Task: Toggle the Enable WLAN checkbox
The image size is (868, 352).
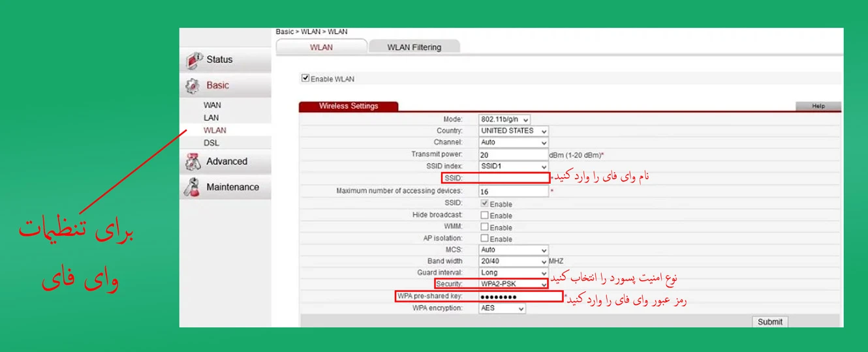Action: [x=305, y=79]
